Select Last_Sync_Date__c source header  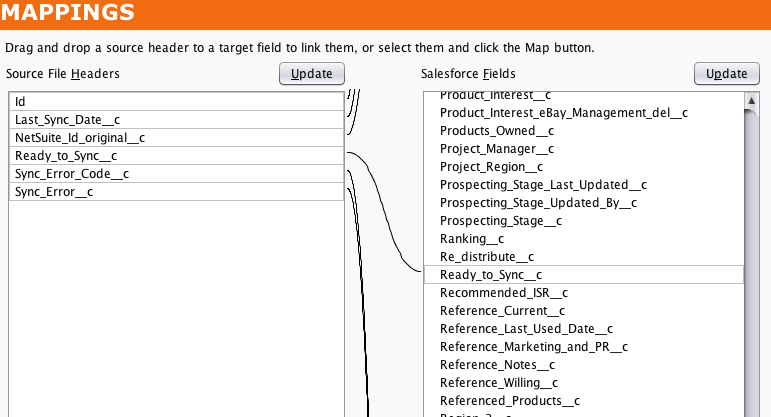coord(176,120)
